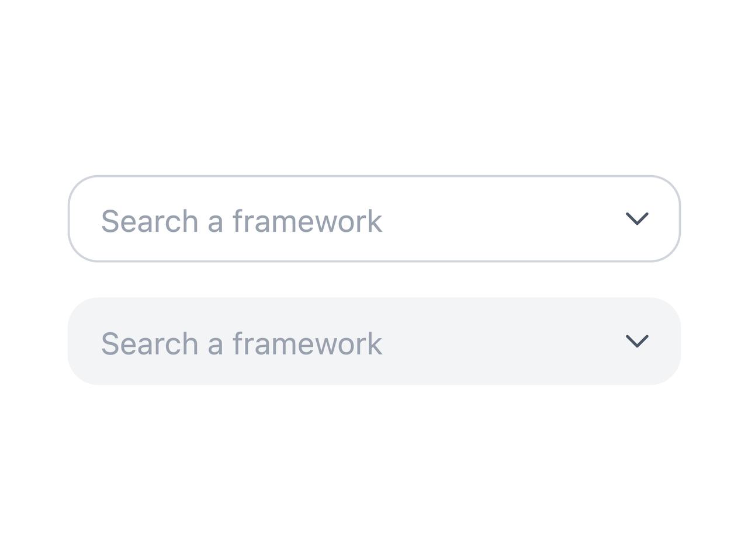Toggle the bottom combobox's dropdown caret

(637, 341)
